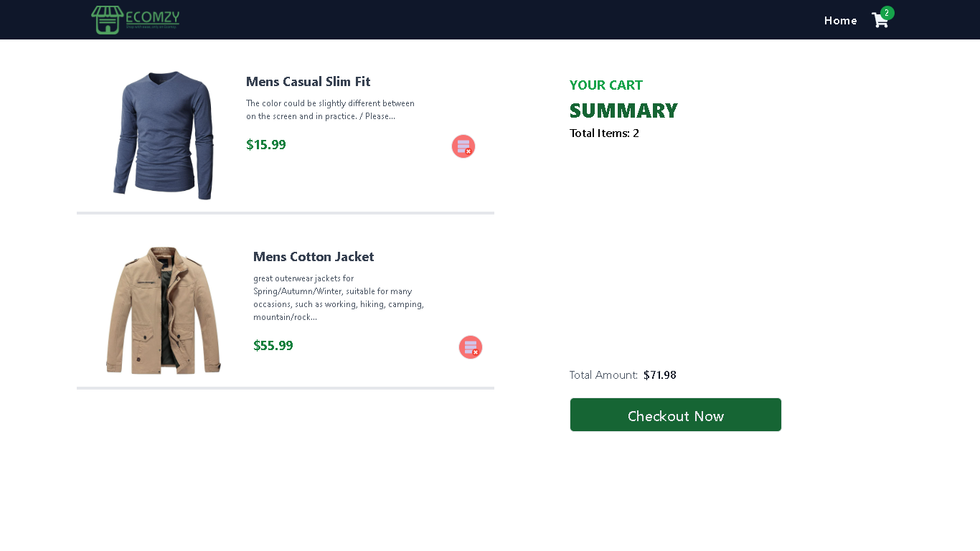Image resolution: width=980 pixels, height=551 pixels.
Task: Click the YOUR CART heading
Action: (x=606, y=85)
